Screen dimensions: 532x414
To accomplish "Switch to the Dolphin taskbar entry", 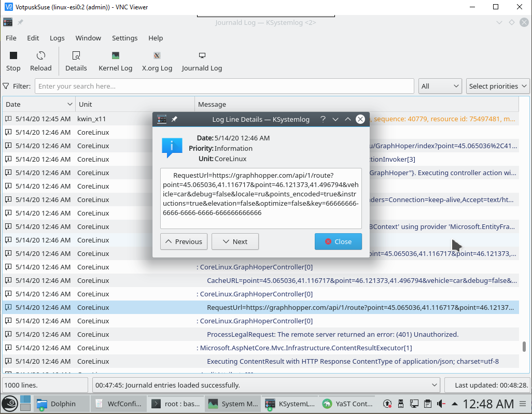I will tap(61, 404).
